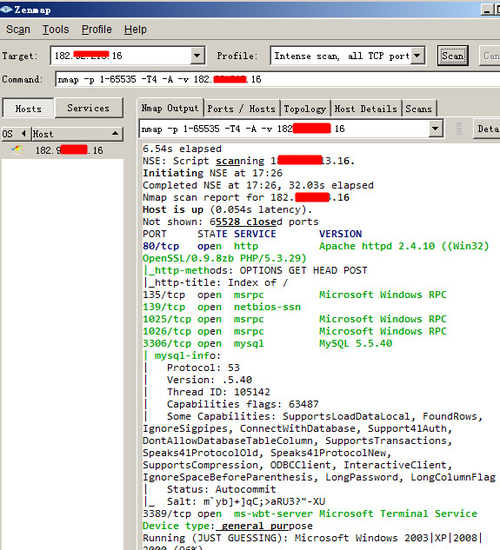The image size is (500, 550).
Task: Open the Host Details tab
Action: (366, 109)
